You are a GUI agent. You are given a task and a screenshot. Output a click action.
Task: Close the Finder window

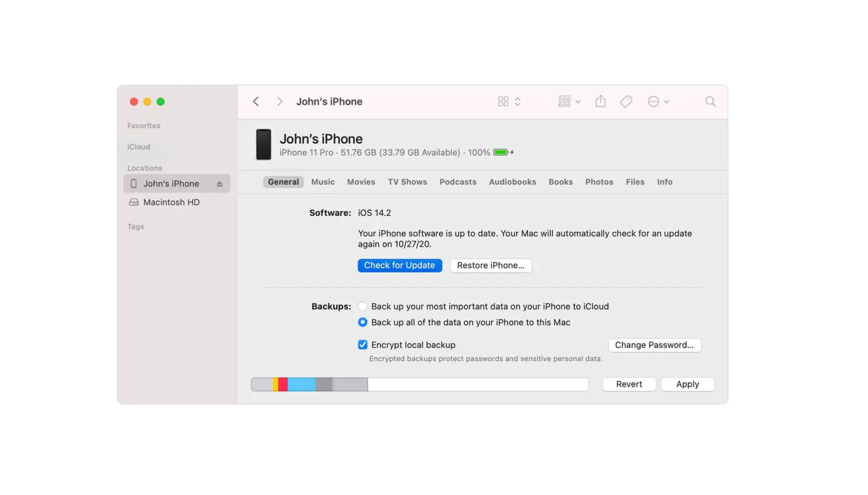pos(134,102)
